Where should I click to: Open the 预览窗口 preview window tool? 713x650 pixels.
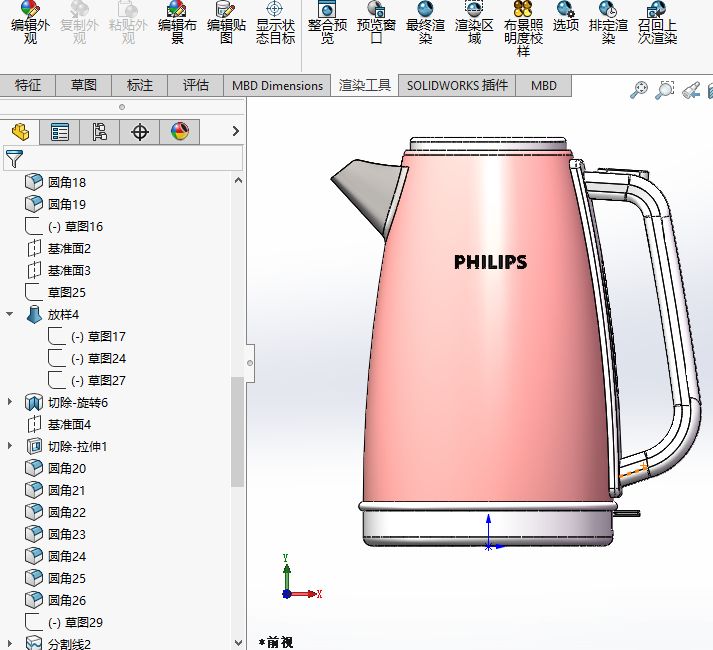pyautogui.click(x=376, y=23)
